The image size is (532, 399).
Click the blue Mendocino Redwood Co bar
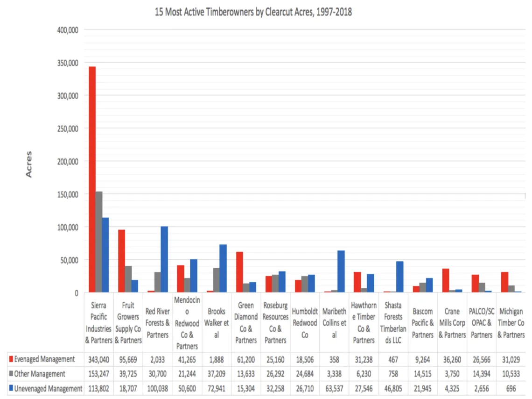tap(193, 276)
